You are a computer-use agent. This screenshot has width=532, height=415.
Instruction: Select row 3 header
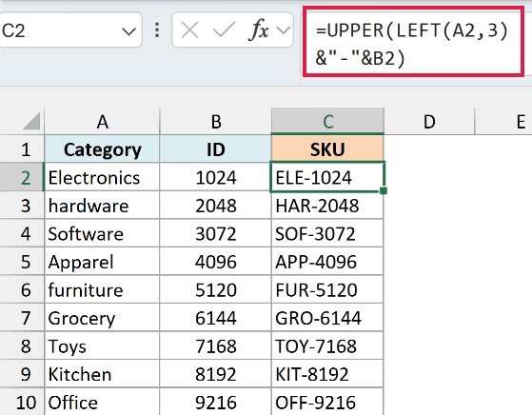click(22, 206)
